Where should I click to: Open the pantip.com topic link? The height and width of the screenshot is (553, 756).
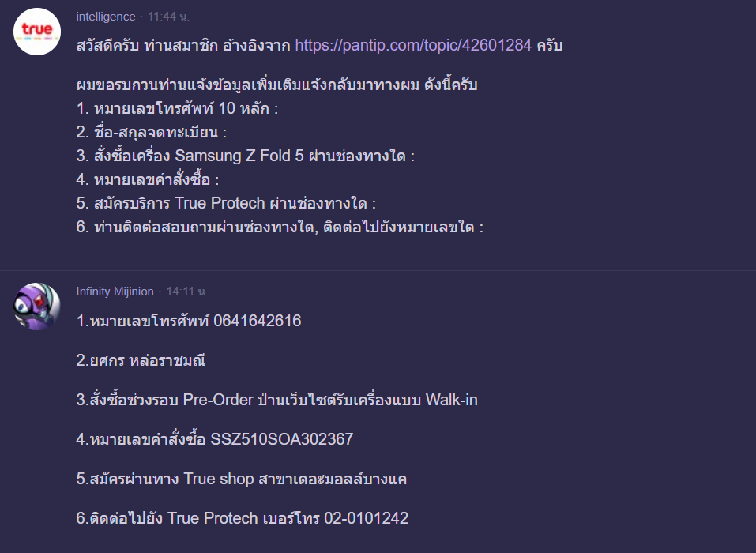(413, 45)
